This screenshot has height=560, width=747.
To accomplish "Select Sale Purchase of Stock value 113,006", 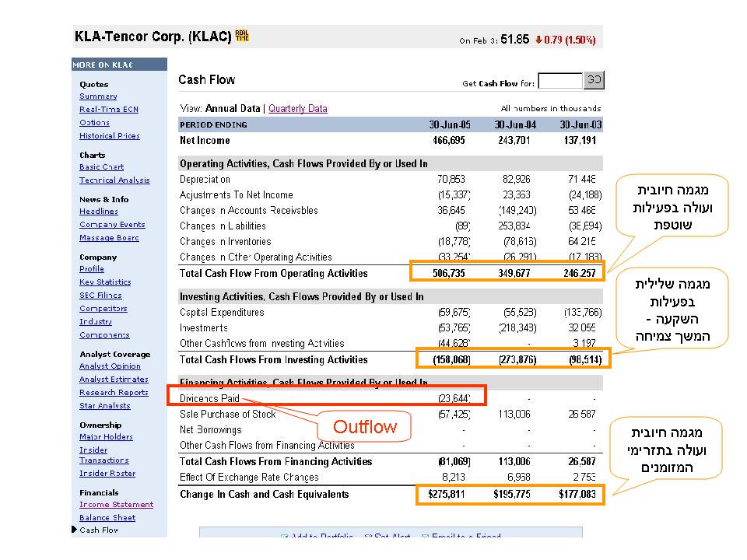I will click(x=514, y=415).
